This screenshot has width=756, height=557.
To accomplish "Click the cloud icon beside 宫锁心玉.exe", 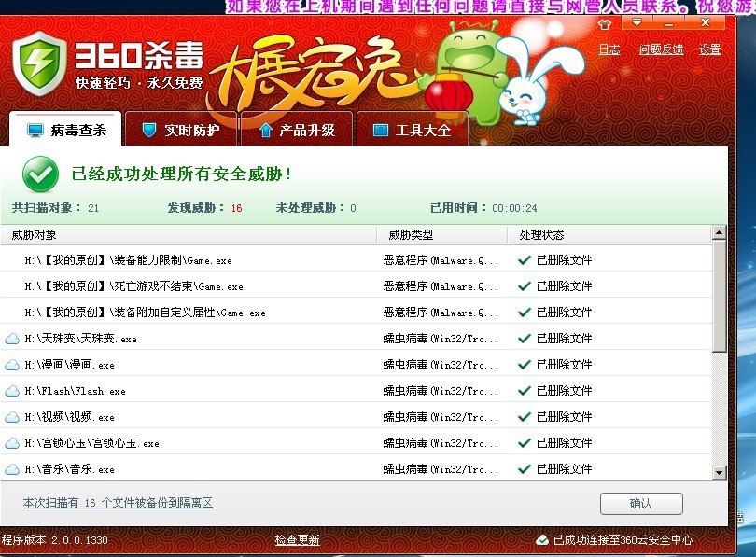I will (12, 443).
